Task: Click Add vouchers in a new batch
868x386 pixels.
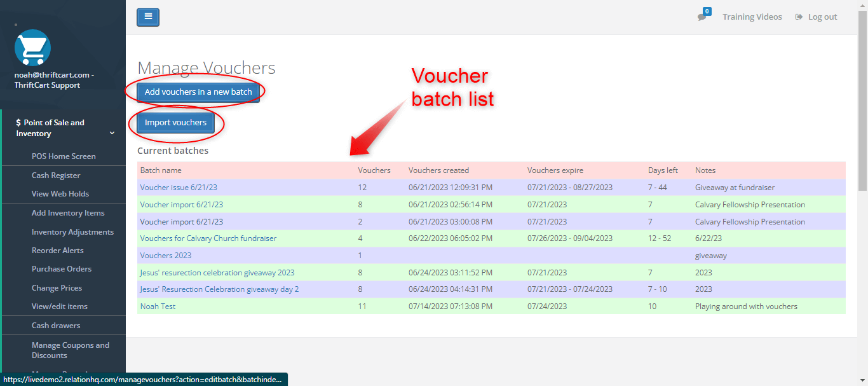Action: click(x=198, y=92)
